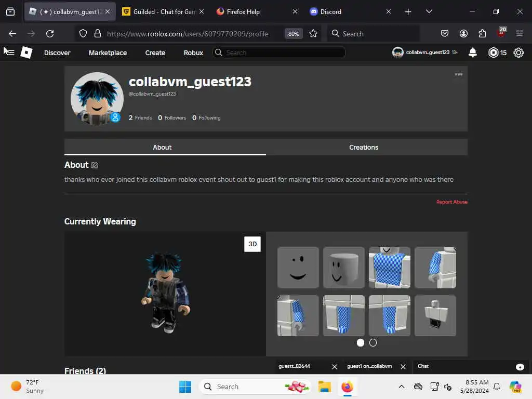Switch to the Guilded - Chat for Gamers tab
Screen dimensions: 532x399
point(163,11)
